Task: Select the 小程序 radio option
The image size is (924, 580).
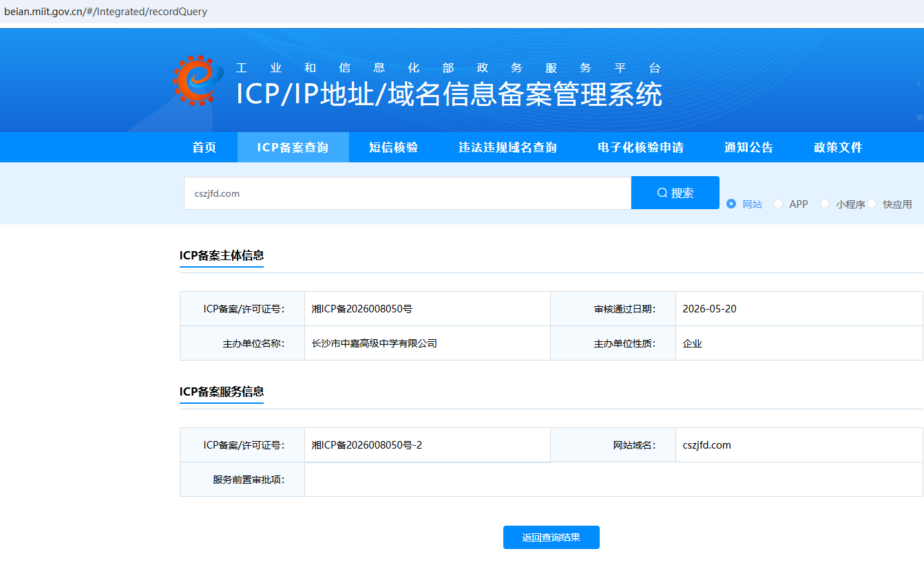Action: [x=825, y=204]
